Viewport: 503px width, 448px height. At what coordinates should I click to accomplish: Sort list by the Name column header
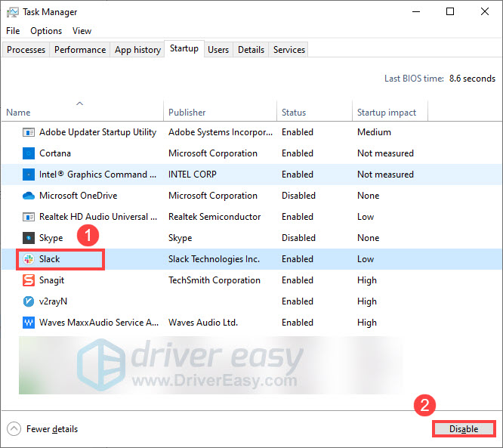coord(18,113)
